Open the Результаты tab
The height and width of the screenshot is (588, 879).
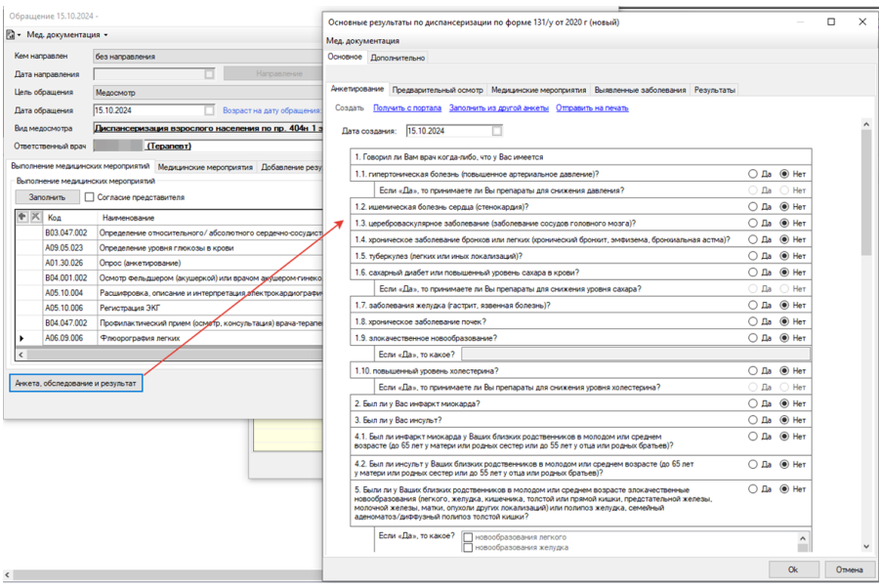pyautogui.click(x=714, y=90)
